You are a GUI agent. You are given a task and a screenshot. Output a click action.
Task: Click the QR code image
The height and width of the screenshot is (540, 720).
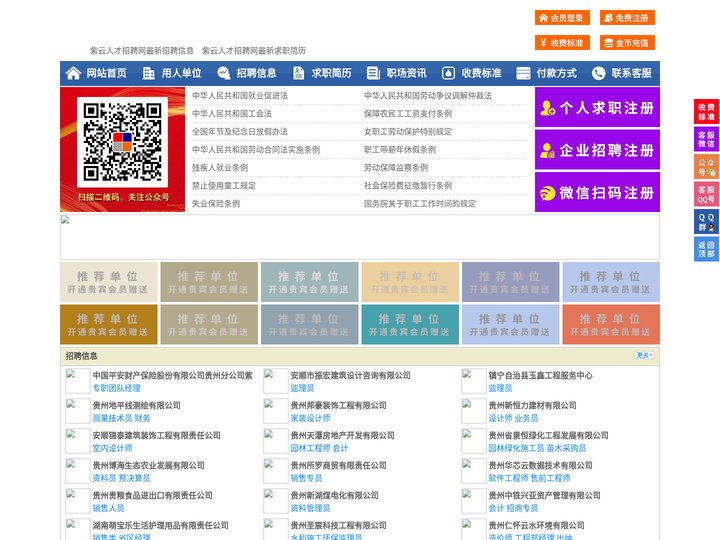pos(122,142)
